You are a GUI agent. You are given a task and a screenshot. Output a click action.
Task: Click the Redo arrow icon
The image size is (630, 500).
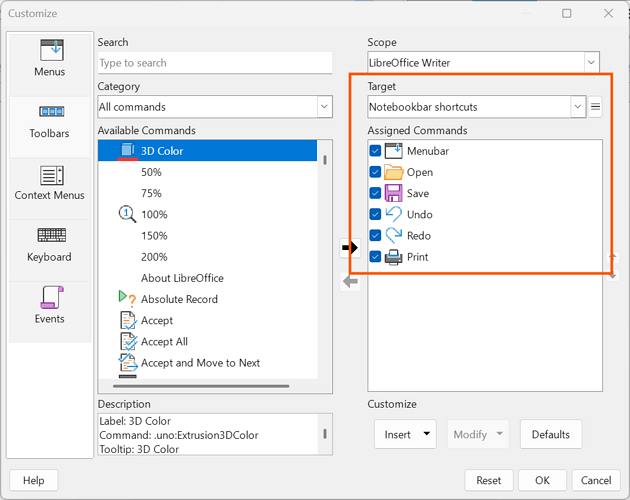tap(393, 236)
